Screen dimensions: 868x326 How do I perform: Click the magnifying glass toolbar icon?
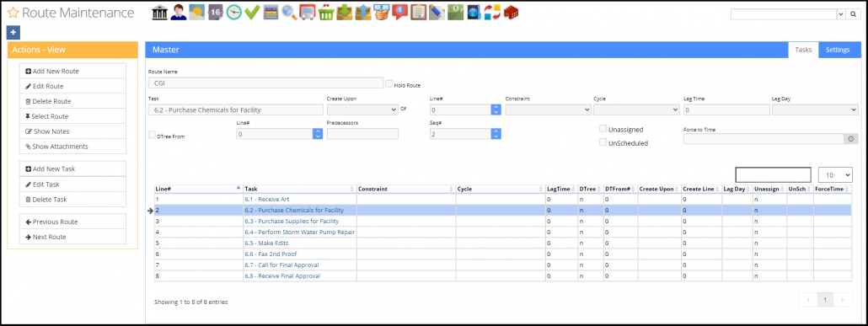289,12
